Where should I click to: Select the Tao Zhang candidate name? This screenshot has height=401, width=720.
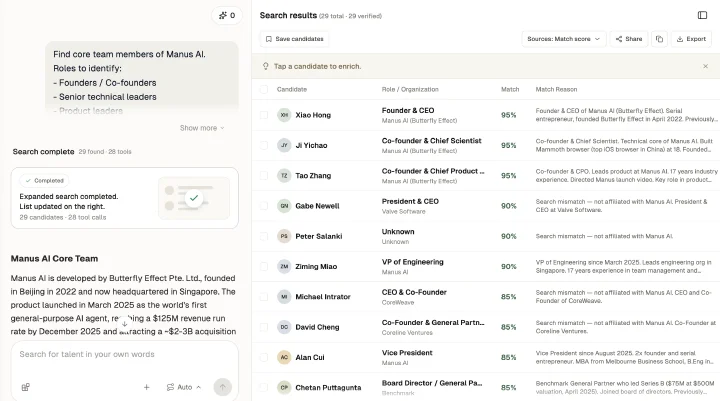point(313,175)
